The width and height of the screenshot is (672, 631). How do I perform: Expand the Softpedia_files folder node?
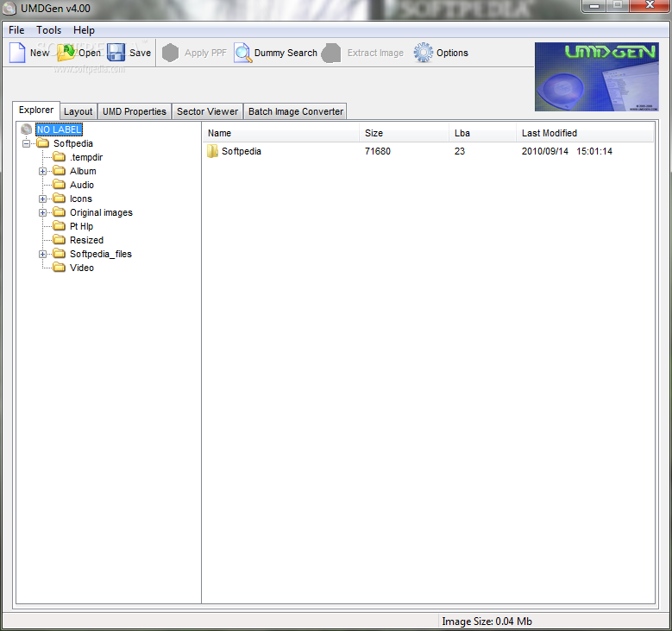(x=42, y=254)
